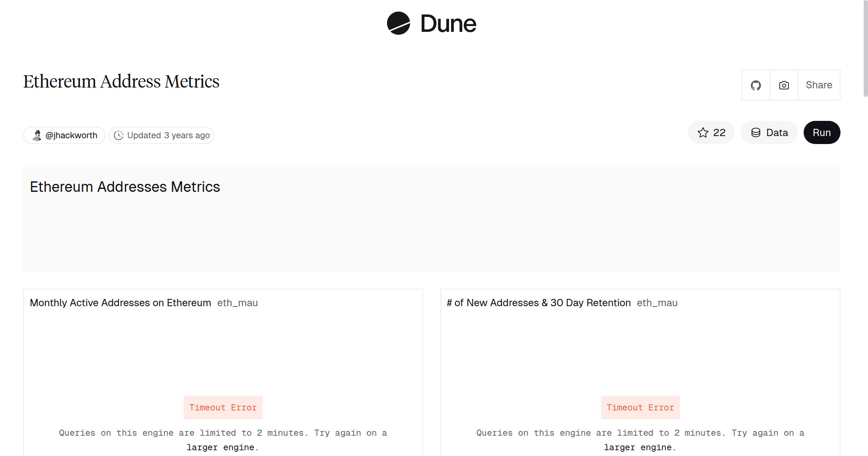Open the eth_mau query link under Monthly Active Addresses

point(237,303)
